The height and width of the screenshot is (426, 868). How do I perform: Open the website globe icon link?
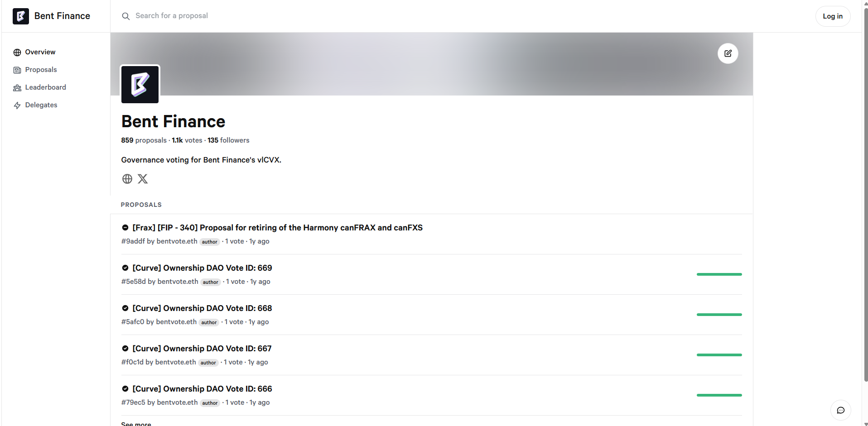[x=127, y=179]
